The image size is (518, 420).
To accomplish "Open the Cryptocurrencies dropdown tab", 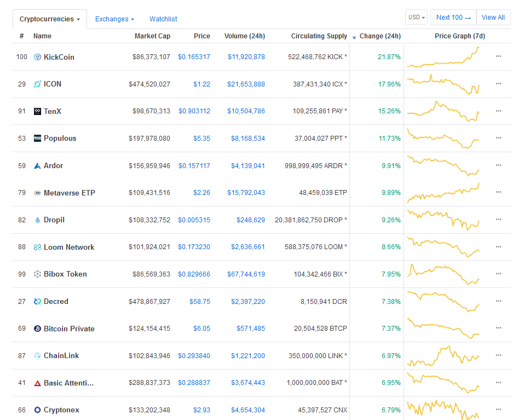I will (x=50, y=19).
